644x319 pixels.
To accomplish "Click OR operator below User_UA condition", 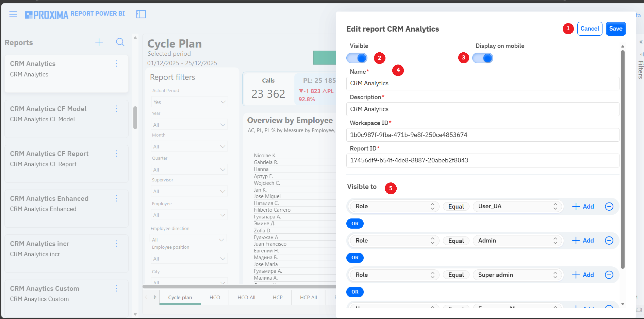I will pos(355,224).
